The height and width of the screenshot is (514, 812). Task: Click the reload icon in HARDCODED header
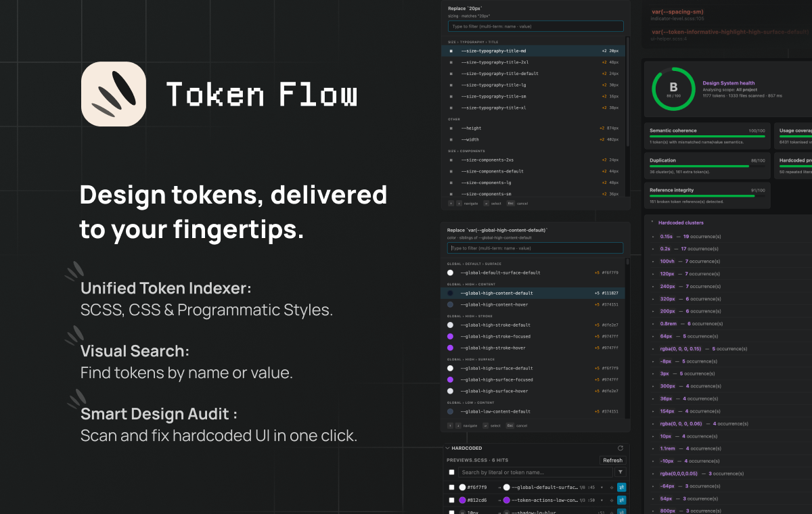coord(621,448)
